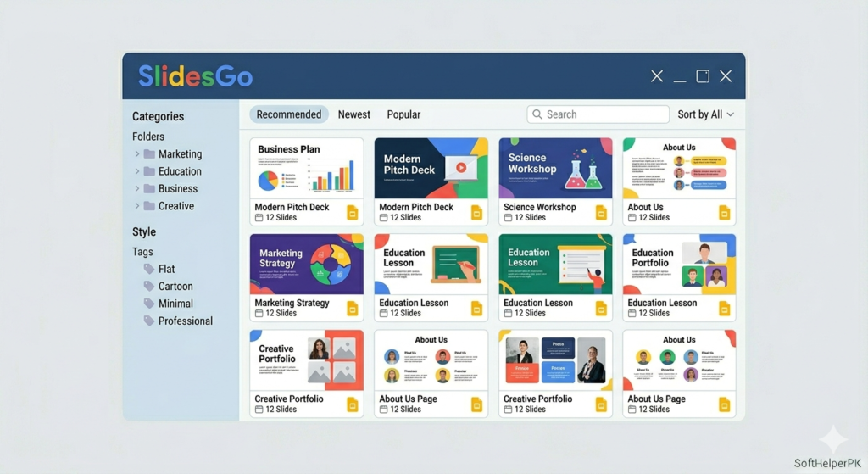Click the 'Categories' sidebar heading
Screen dimensions: 868x474
click(x=158, y=116)
